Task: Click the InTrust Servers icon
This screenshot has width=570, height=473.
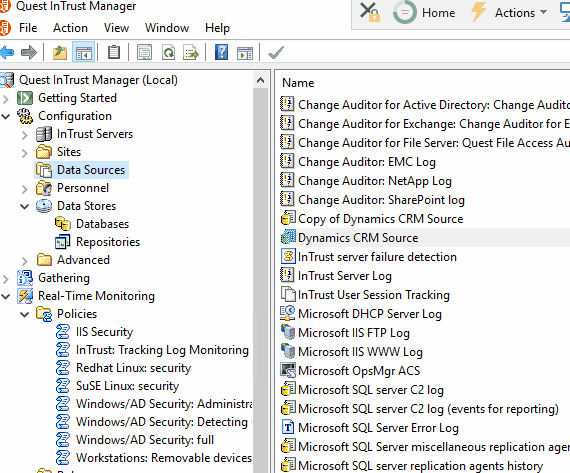Action: click(x=44, y=134)
